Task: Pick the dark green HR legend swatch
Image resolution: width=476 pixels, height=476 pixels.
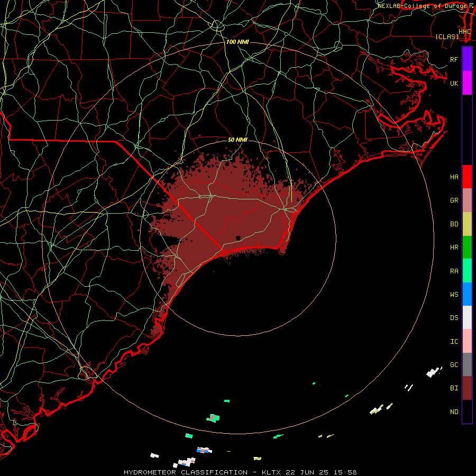Action: [x=467, y=248]
